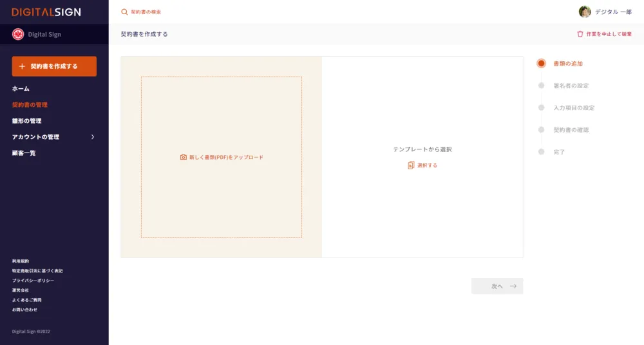Select the 書類の追加 step indicator
Screen dimensions: 644x345
pos(542,64)
